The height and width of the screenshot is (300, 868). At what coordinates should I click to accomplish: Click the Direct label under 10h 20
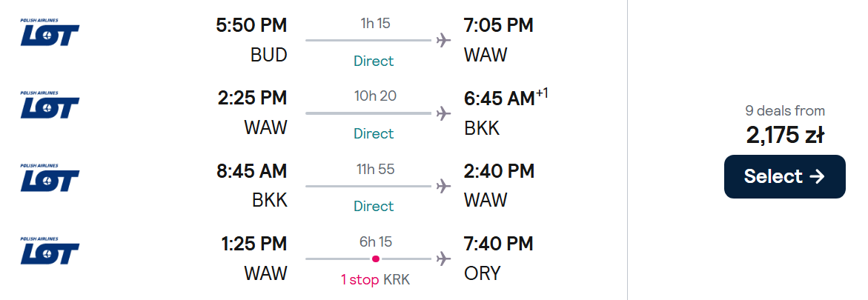click(x=374, y=133)
